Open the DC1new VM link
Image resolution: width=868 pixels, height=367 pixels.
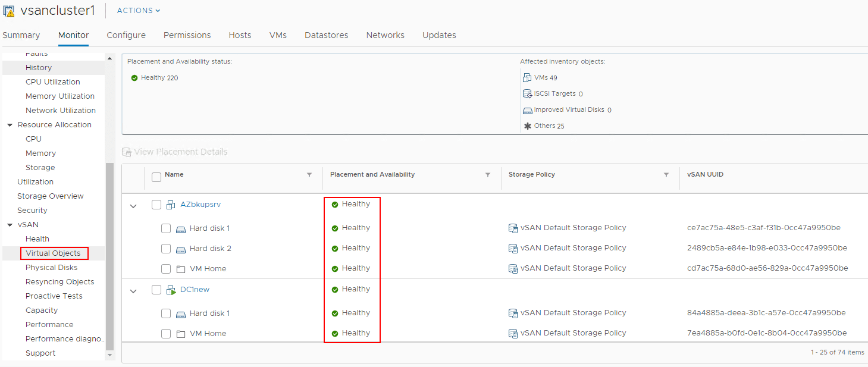pyautogui.click(x=195, y=290)
